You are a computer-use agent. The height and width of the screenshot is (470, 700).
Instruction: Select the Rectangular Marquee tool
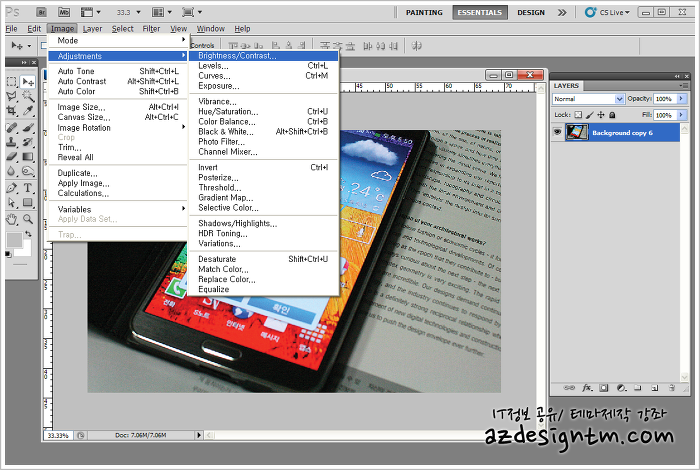[12, 82]
